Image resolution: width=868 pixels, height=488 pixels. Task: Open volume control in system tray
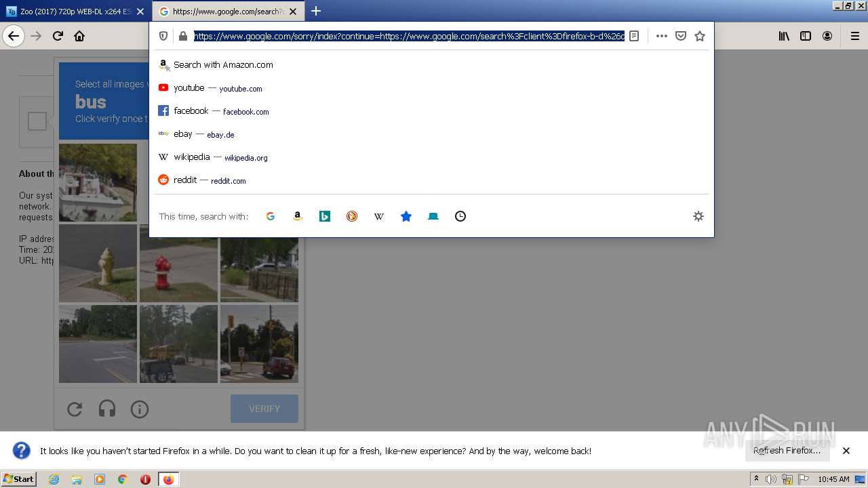coord(771,479)
